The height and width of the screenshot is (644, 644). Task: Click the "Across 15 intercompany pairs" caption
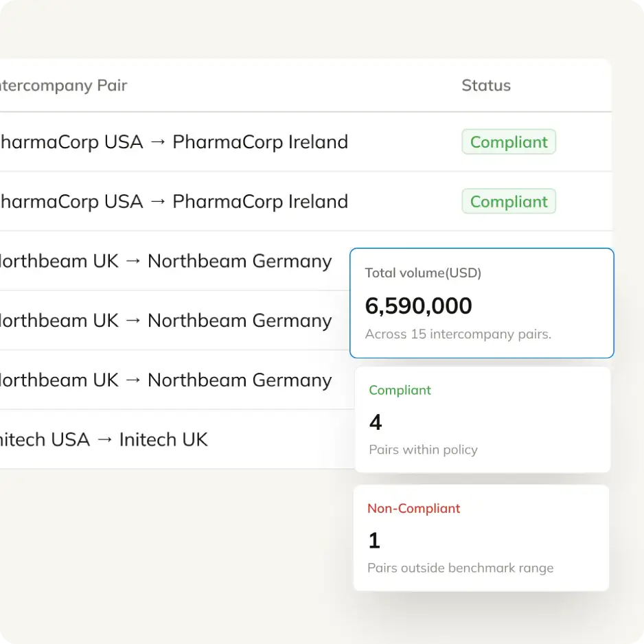458,334
